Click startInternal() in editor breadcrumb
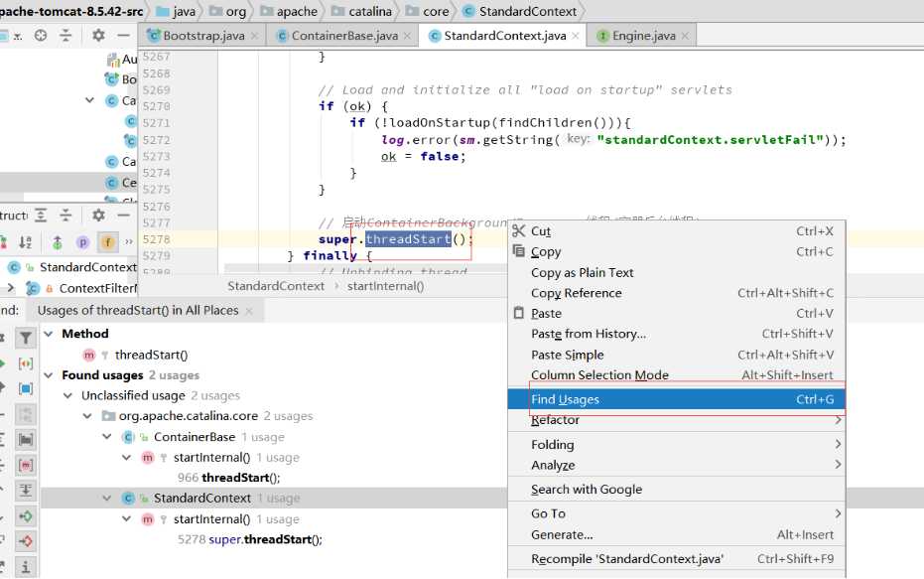Screen dimensions: 924x579 click(x=385, y=286)
